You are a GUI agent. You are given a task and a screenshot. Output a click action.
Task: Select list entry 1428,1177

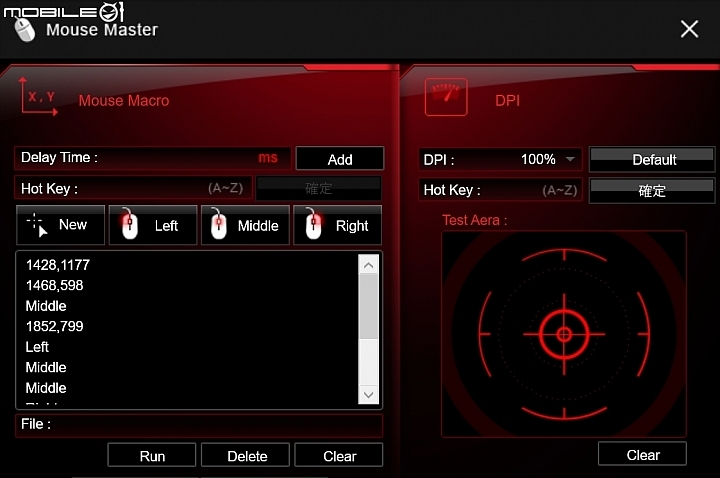[58, 265]
